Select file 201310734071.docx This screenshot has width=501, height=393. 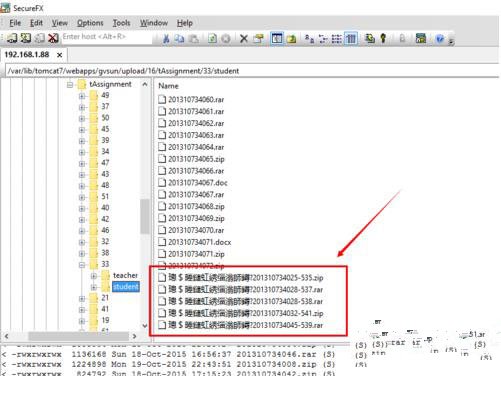pos(195,242)
